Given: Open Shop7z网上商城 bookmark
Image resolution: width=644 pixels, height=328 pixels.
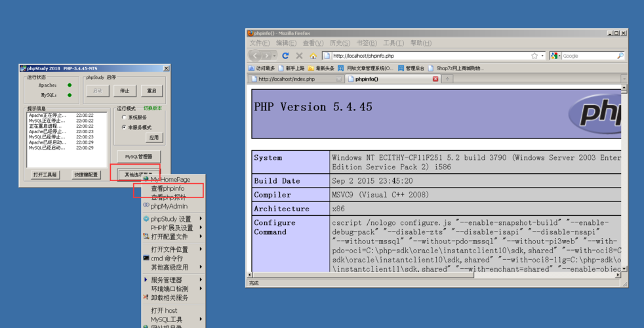Looking at the screenshot, I should (x=456, y=68).
